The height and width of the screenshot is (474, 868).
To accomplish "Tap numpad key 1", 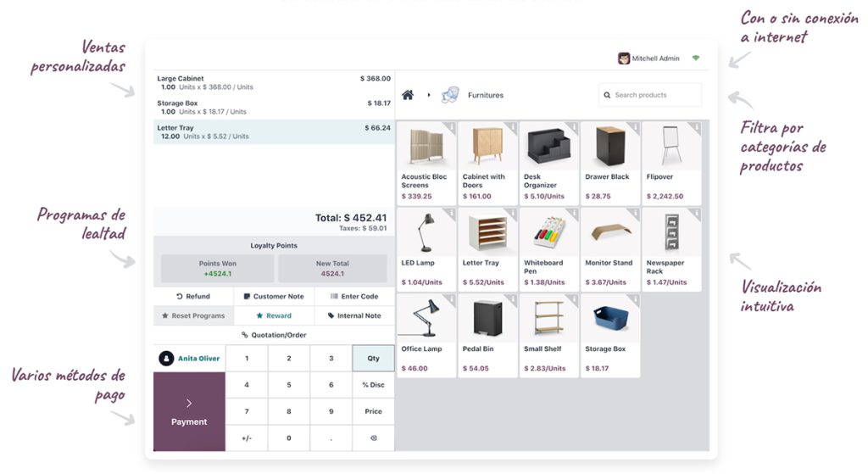I will (247, 359).
